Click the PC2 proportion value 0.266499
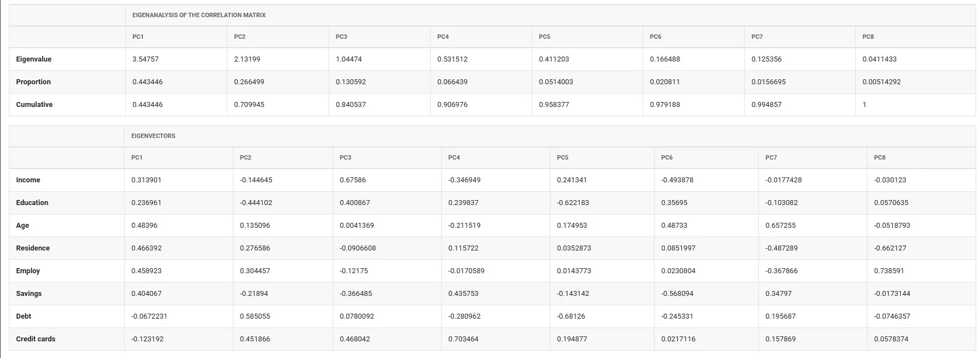Screen dimensions: 980x358 coord(249,82)
